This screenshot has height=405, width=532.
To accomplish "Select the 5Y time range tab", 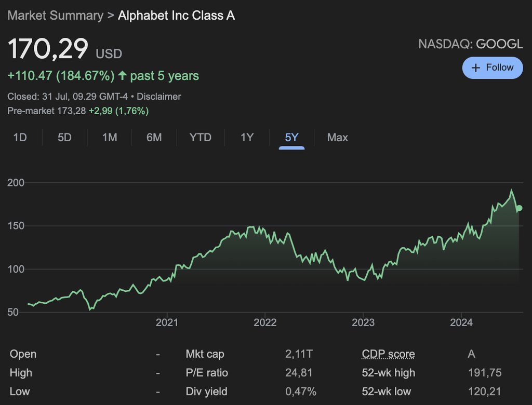I will pos(291,138).
